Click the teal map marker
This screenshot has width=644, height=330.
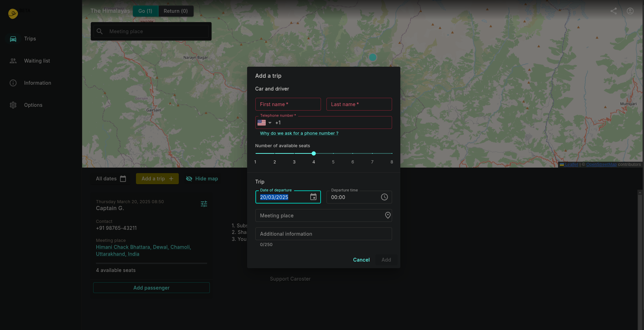point(373,57)
